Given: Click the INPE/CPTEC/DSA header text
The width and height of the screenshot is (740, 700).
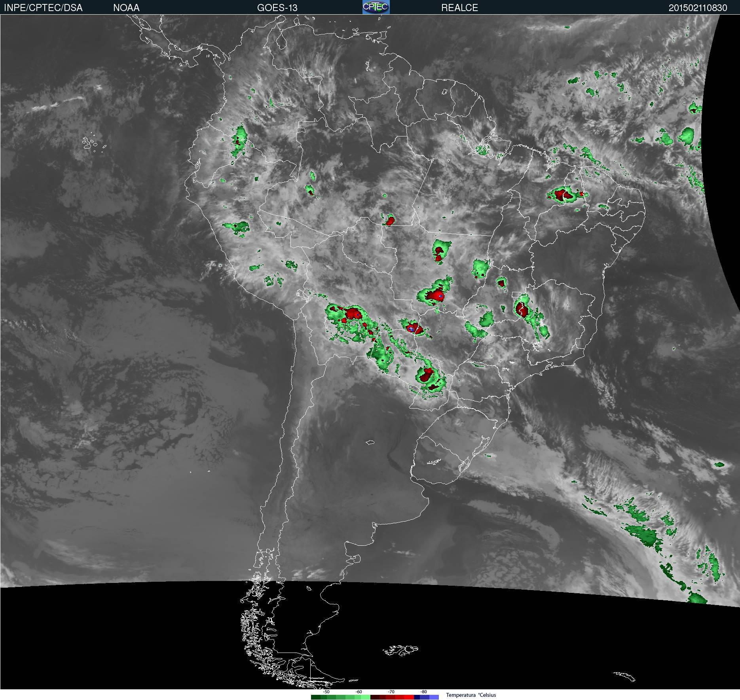Looking at the screenshot, I should point(43,8).
